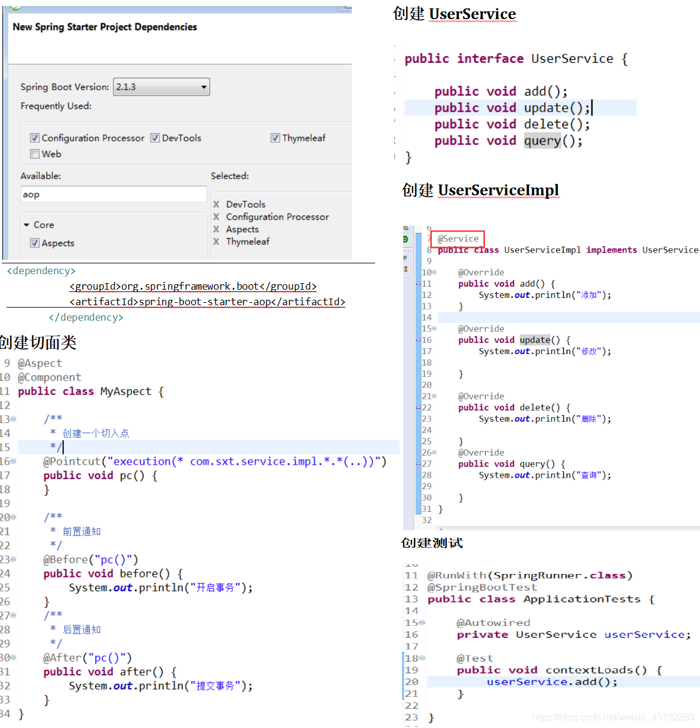Click the horizontal scrollbar below UserServiceImpl code
Image resolution: width=700 pixels, height=728 pixels.
pyautogui.click(x=569, y=528)
